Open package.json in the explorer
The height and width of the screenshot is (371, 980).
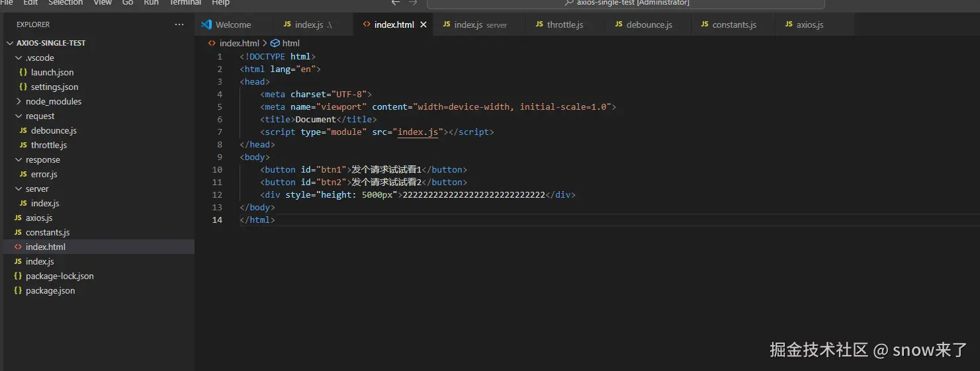[x=50, y=290]
